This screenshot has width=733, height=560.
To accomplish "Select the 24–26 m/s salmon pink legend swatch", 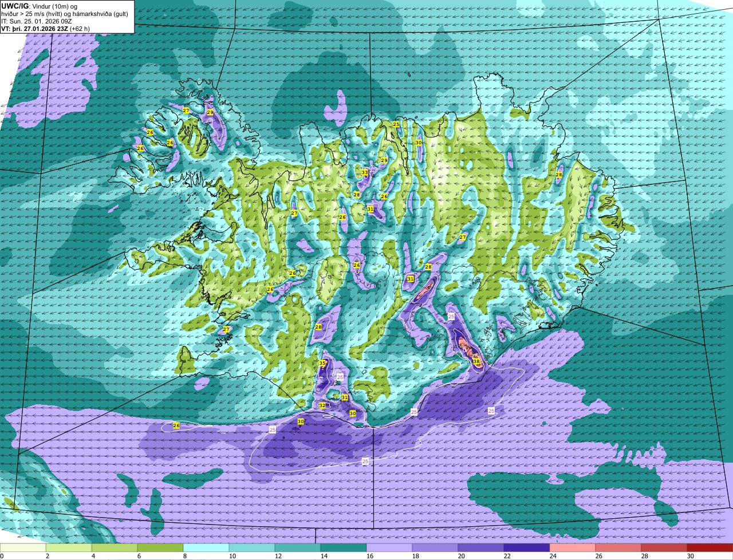I will tap(573, 548).
